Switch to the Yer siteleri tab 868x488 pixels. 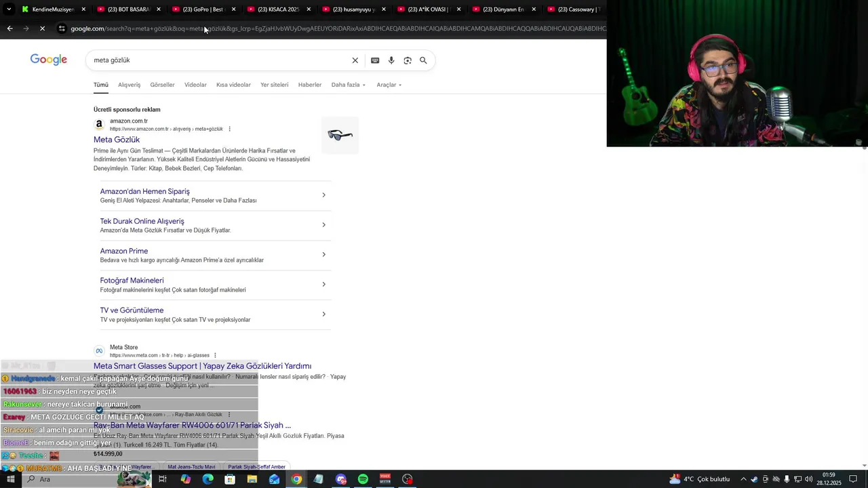[274, 85]
